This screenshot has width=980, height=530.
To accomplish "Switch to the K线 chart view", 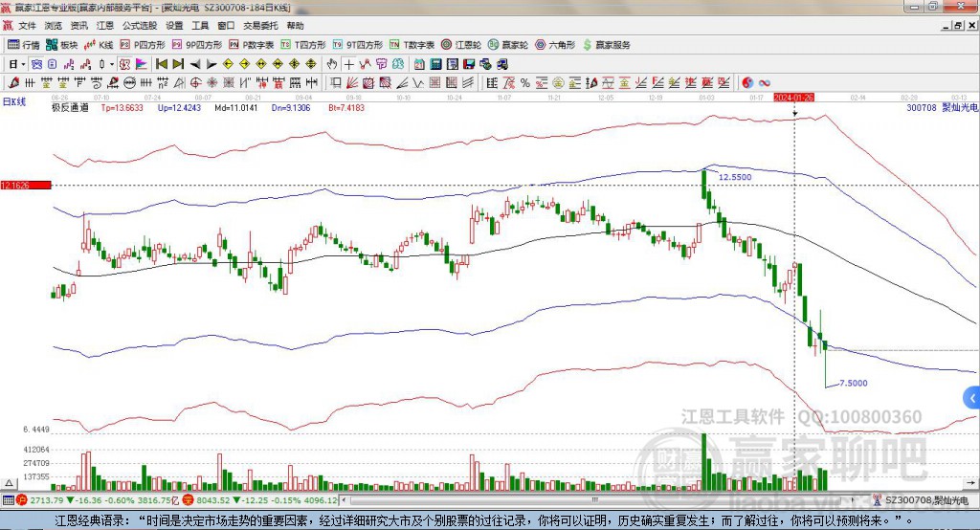I will click(99, 45).
